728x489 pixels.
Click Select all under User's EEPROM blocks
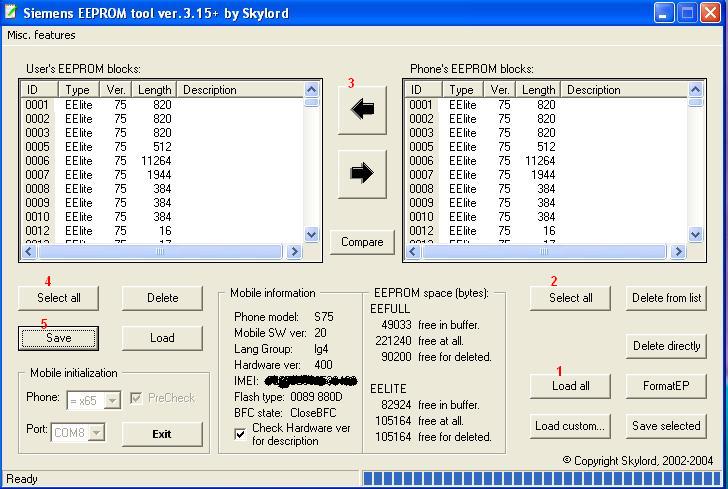point(58,298)
